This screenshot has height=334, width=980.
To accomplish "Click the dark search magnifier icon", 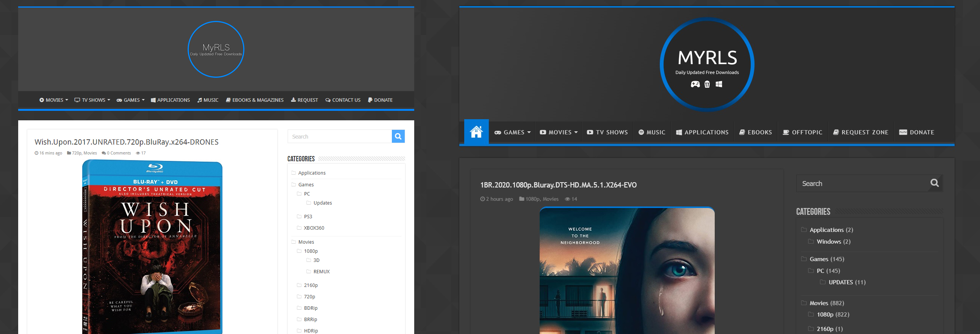I will pyautogui.click(x=935, y=183).
